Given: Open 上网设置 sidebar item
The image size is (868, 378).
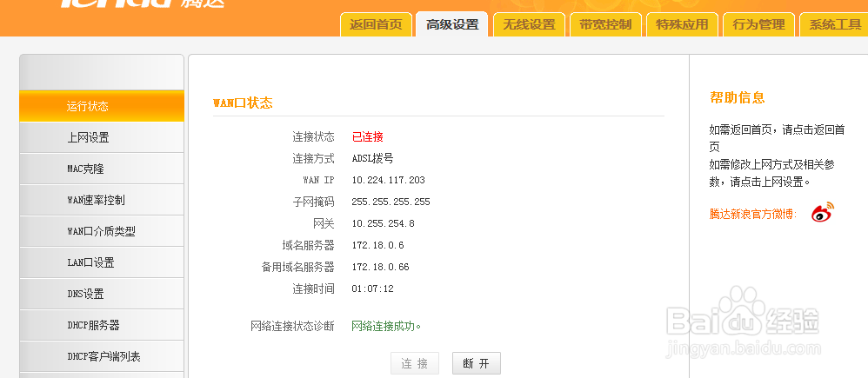Looking at the screenshot, I should (102, 137).
